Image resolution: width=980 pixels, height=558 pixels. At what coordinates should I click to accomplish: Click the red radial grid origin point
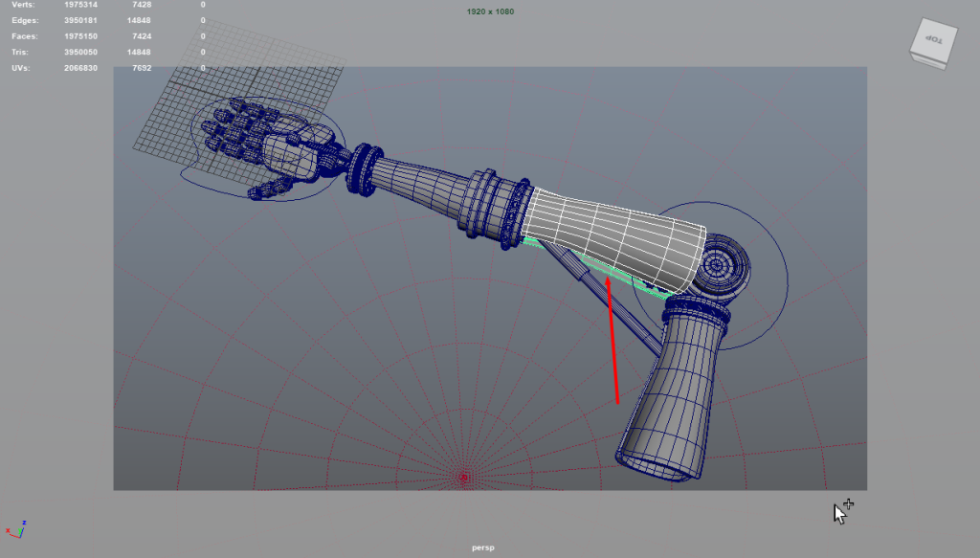(x=463, y=478)
